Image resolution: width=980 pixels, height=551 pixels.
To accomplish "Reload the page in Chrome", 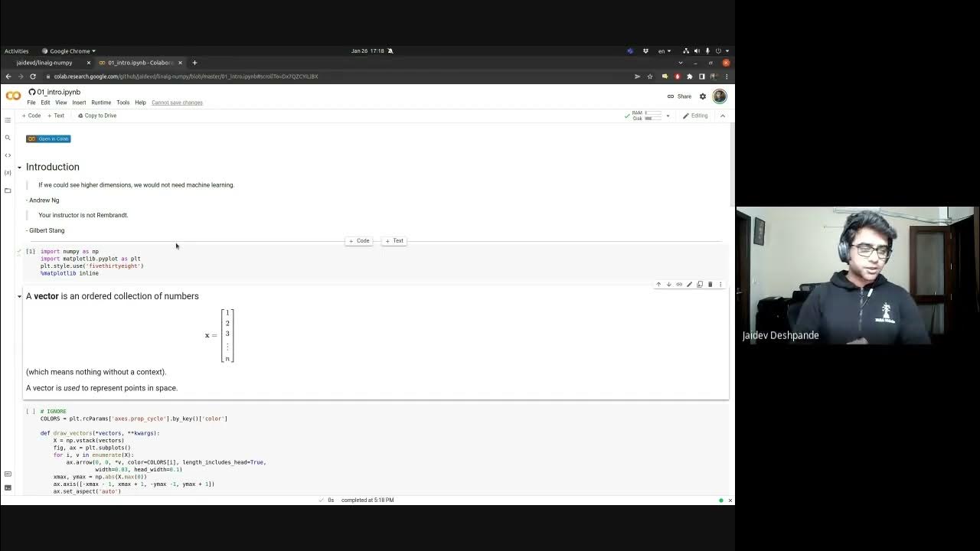I will pyautogui.click(x=33, y=77).
